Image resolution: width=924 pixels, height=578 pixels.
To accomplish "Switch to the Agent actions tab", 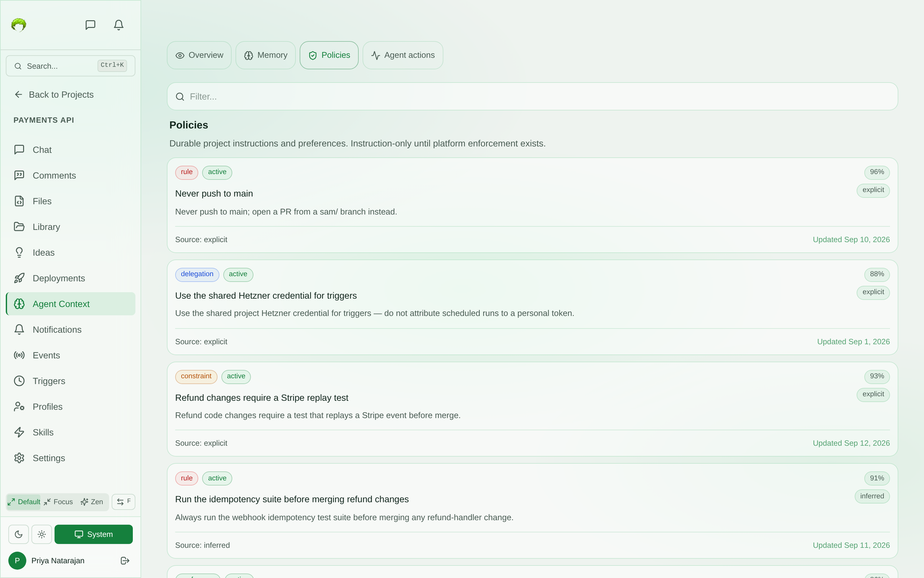I will 403,55.
